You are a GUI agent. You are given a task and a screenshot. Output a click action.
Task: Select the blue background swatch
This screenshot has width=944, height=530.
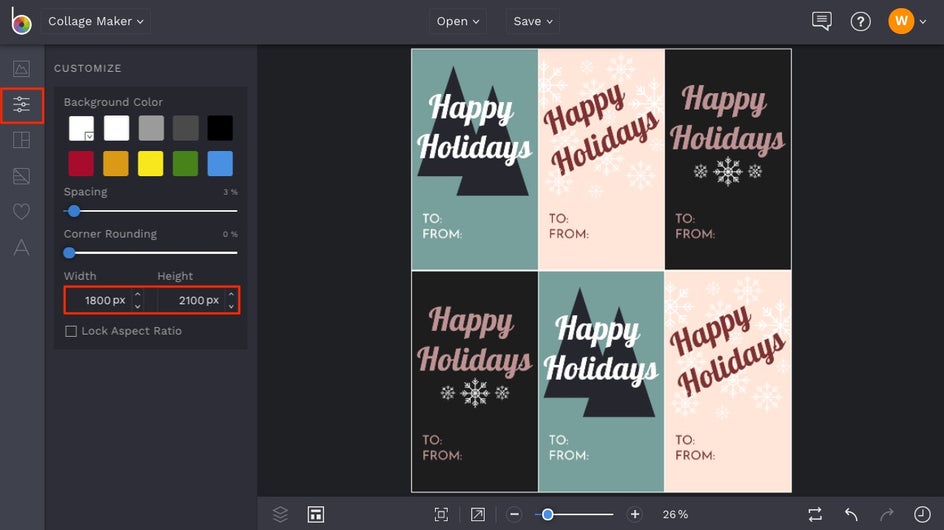click(x=220, y=163)
